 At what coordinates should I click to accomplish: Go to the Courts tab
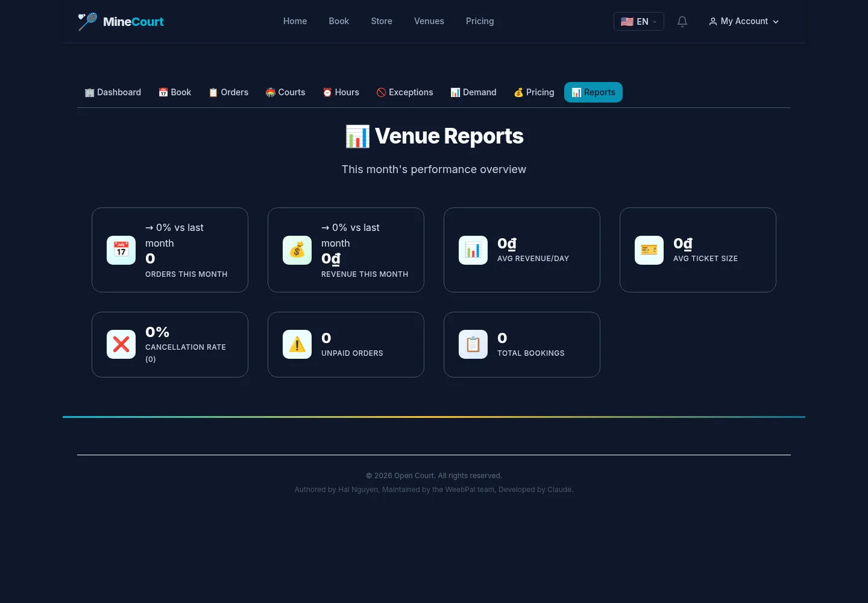click(285, 92)
